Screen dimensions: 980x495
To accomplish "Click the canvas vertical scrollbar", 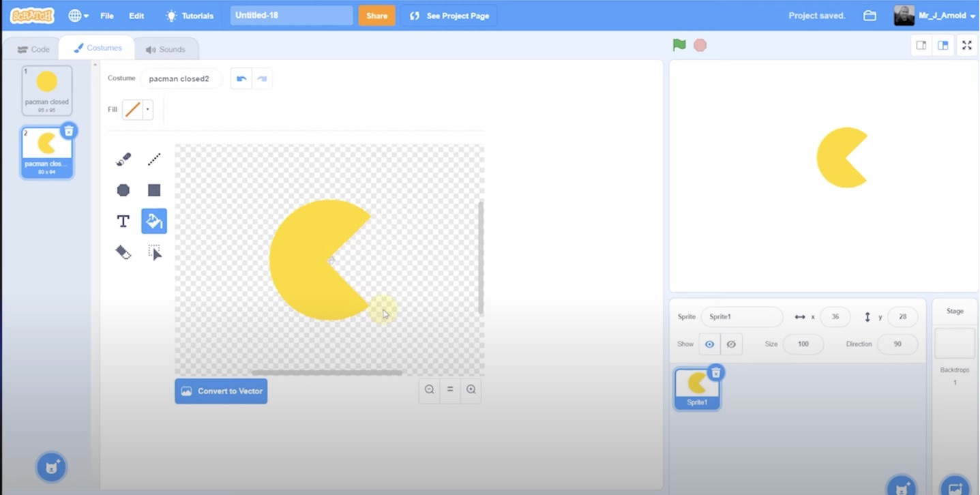I will pos(481,258).
